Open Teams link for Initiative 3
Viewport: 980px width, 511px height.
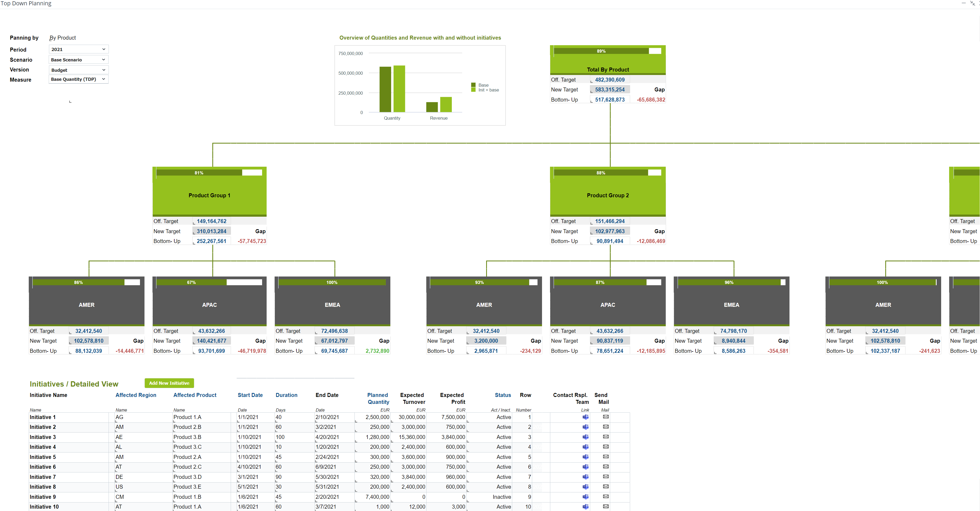tap(585, 437)
